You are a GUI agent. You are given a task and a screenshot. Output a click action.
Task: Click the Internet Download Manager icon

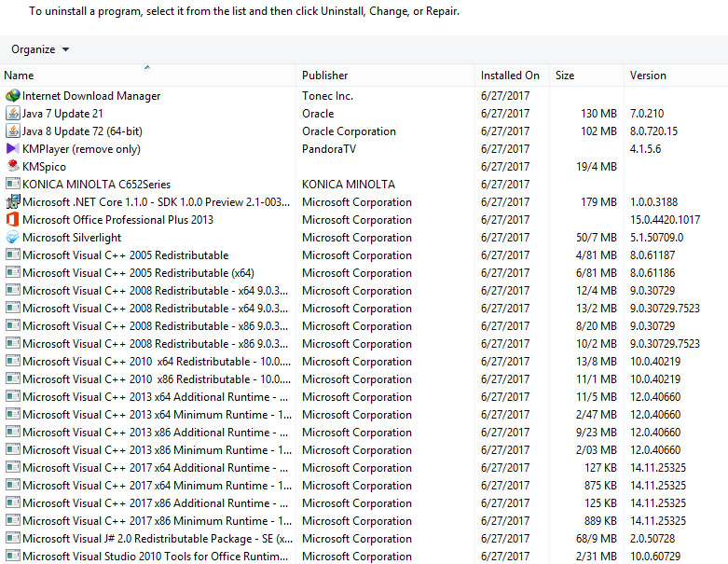point(12,96)
